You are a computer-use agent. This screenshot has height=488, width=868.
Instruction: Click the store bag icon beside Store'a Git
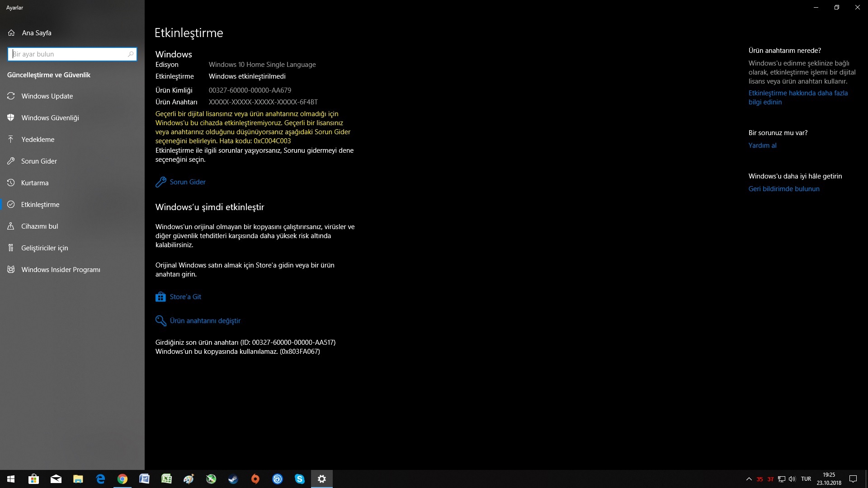tap(160, 297)
